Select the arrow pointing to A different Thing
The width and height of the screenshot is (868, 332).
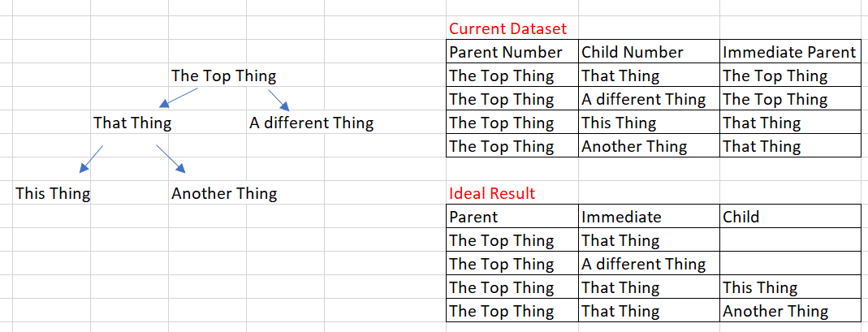tap(278, 100)
